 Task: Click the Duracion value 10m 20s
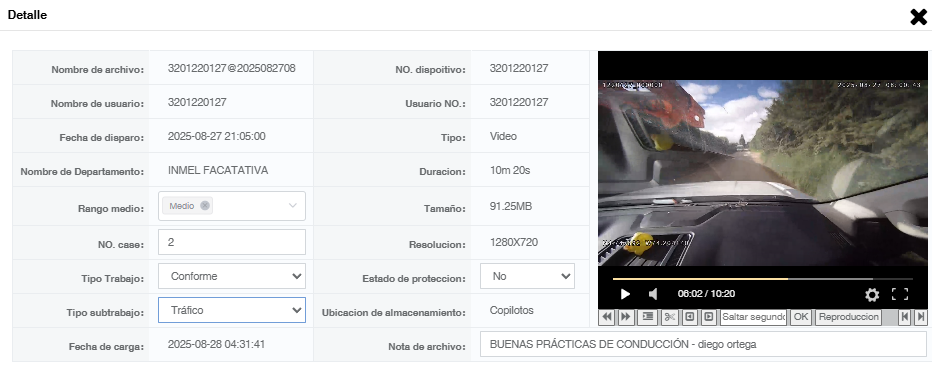click(x=510, y=171)
